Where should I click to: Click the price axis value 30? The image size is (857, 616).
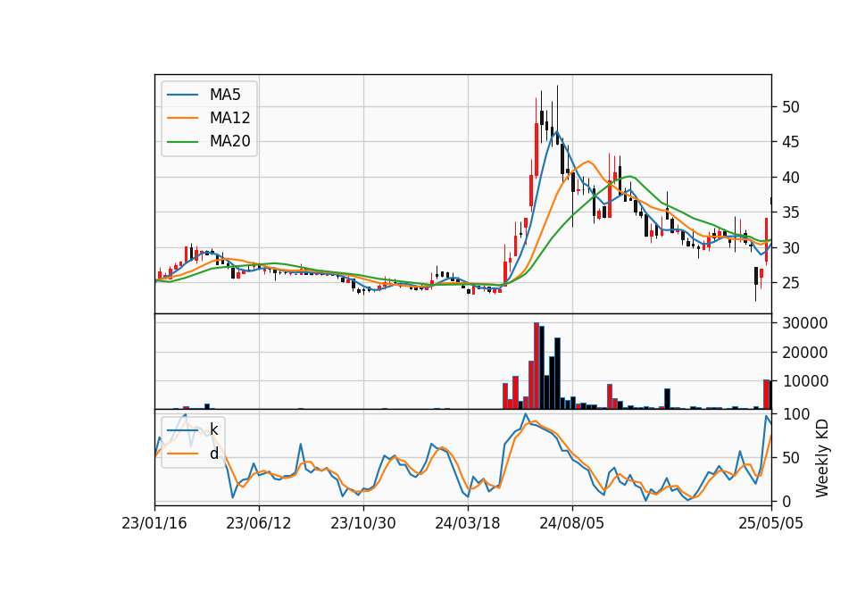790,248
